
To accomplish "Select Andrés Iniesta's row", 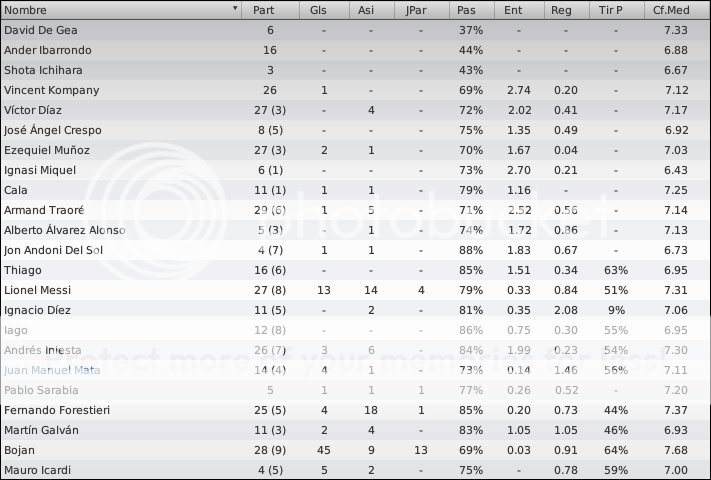I will click(356, 350).
